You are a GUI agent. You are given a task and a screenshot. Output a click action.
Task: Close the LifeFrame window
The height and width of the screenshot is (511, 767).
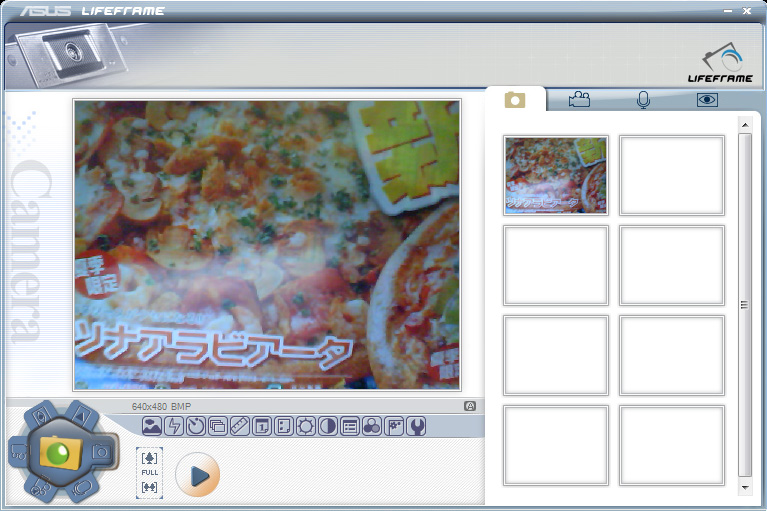[x=746, y=11]
